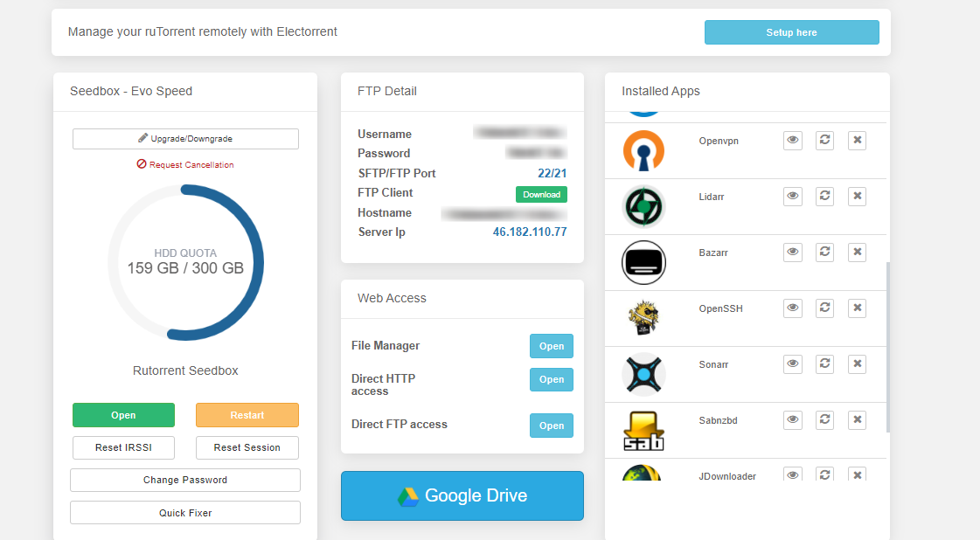Viewport: 980px width, 540px height.
Task: Click the Setup here button
Action: tap(791, 31)
